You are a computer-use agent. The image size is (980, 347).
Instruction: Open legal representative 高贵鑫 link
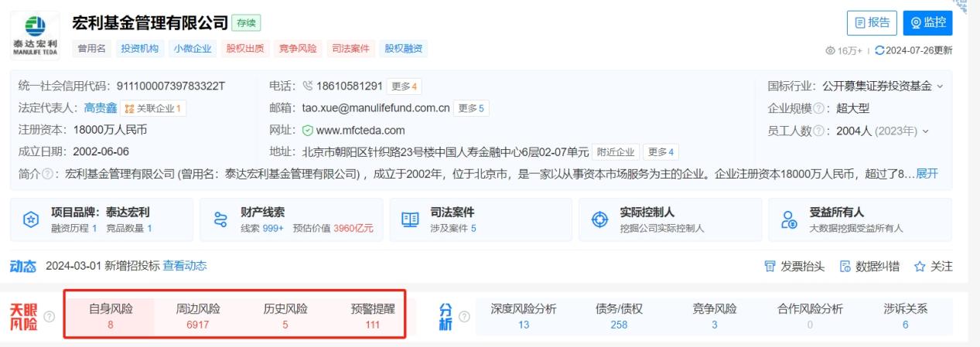(x=101, y=108)
